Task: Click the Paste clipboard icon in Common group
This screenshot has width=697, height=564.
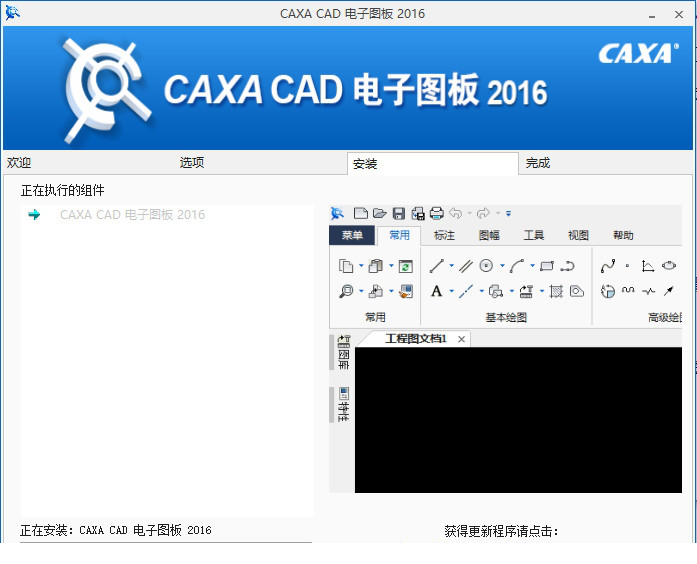Action: pos(376,266)
